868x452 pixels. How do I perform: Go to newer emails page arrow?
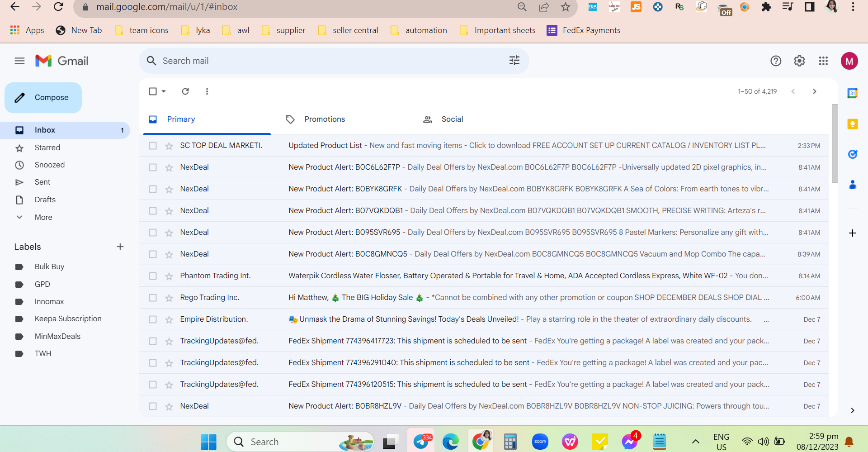(x=793, y=91)
